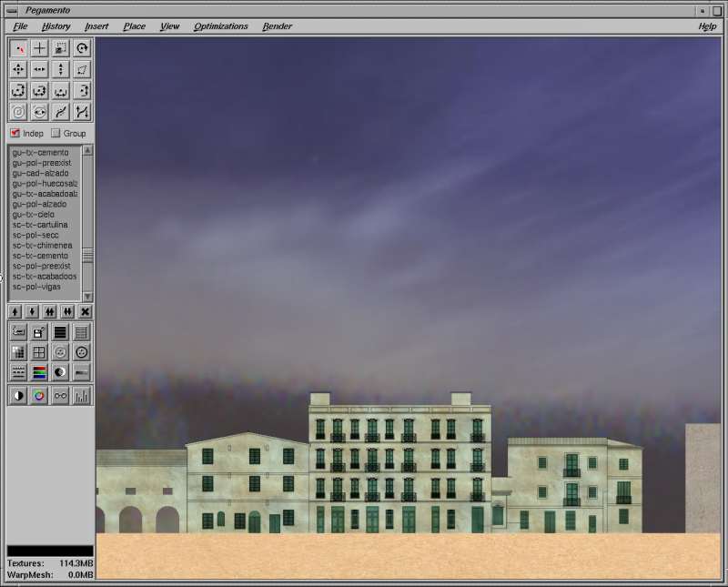Click the four-way move arrows tool
This screenshot has height=587, width=728.
(x=18, y=69)
